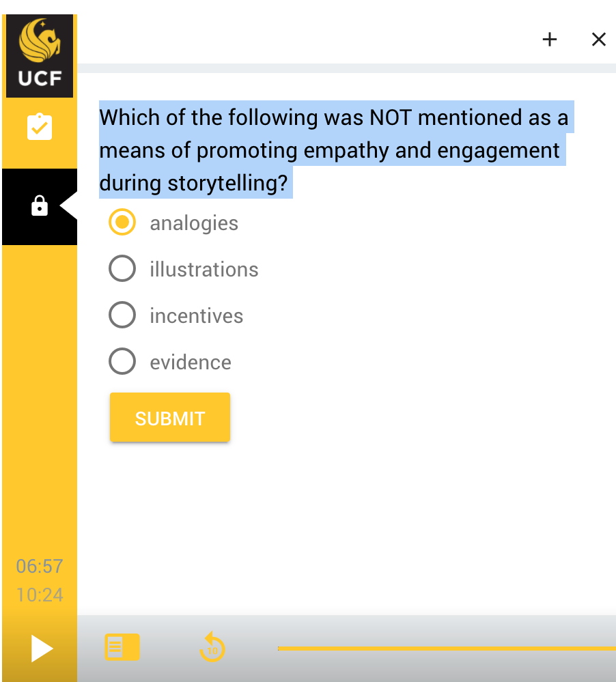Click the plus icon at the top
The width and height of the screenshot is (616, 682).
pyautogui.click(x=549, y=40)
